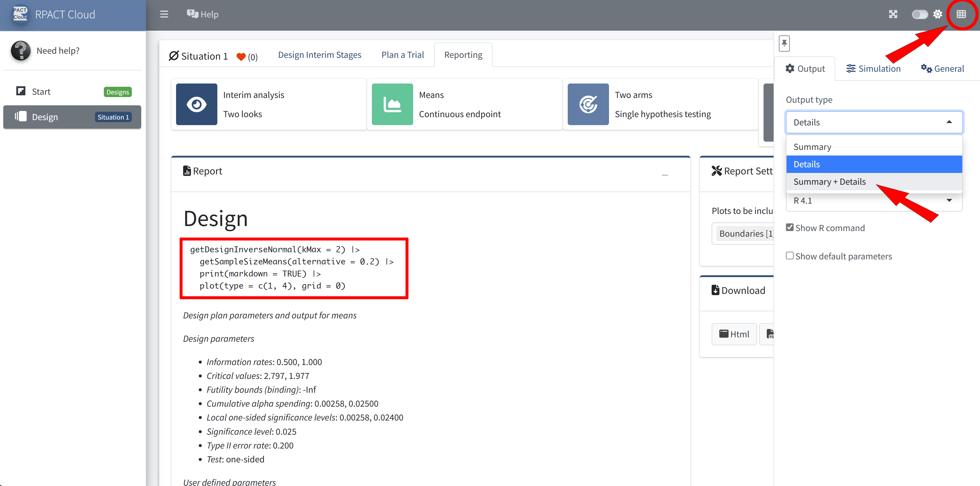Collapse the Output type dropdown

[x=874, y=122]
